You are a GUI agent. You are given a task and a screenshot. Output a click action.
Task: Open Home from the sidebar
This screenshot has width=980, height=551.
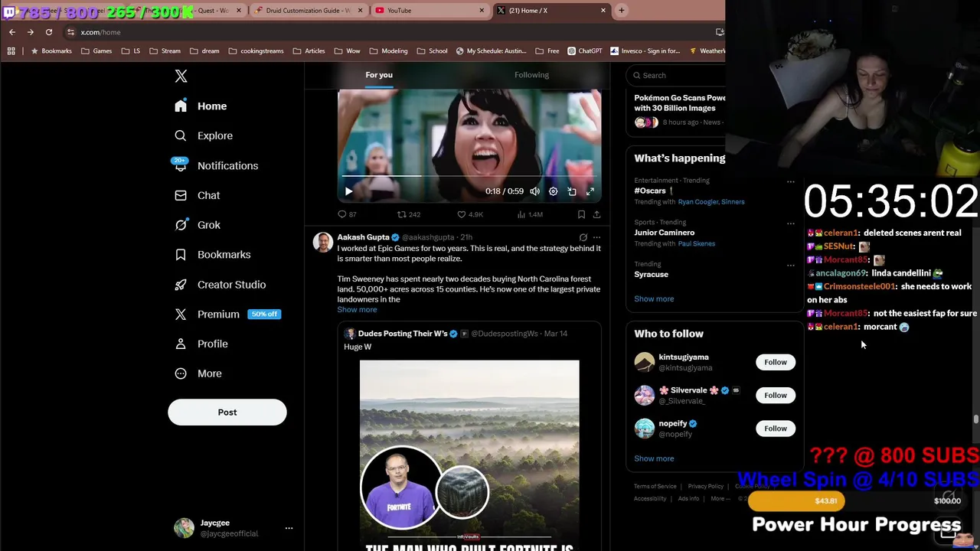200,106
